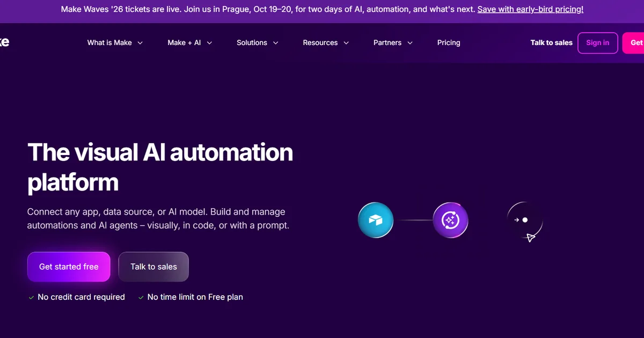
Task: Click the checkmark beside No credit card required
Action: pyautogui.click(x=31, y=297)
